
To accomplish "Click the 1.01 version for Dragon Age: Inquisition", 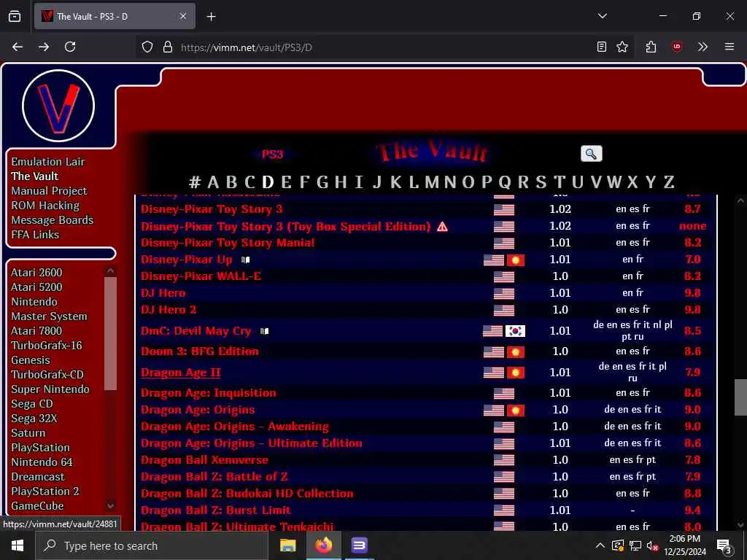I will [560, 393].
